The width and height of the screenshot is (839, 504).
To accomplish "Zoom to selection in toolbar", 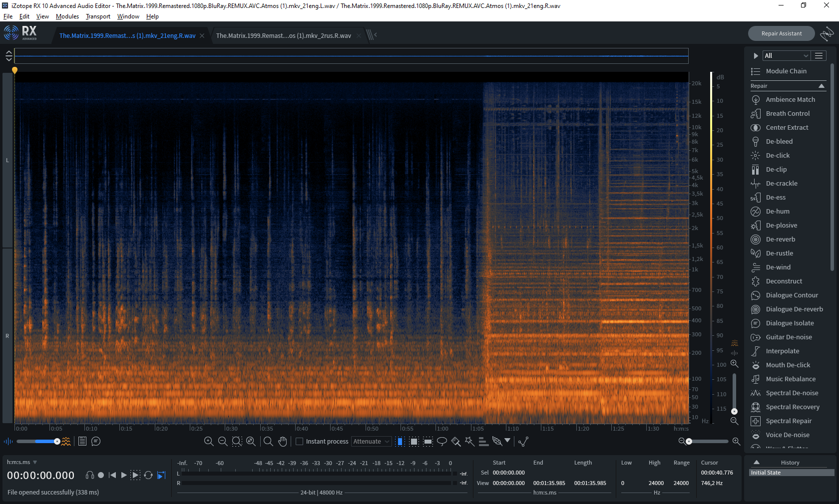I will coord(237,441).
